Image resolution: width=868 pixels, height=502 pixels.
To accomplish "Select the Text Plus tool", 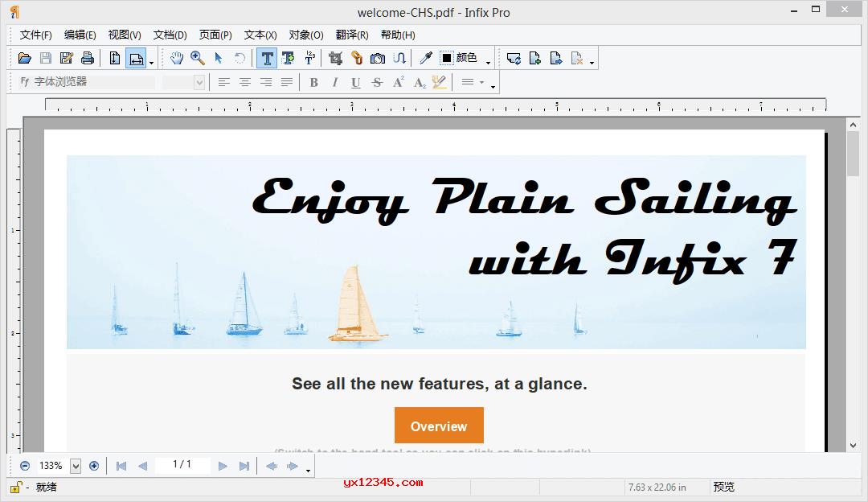I will (x=288, y=58).
